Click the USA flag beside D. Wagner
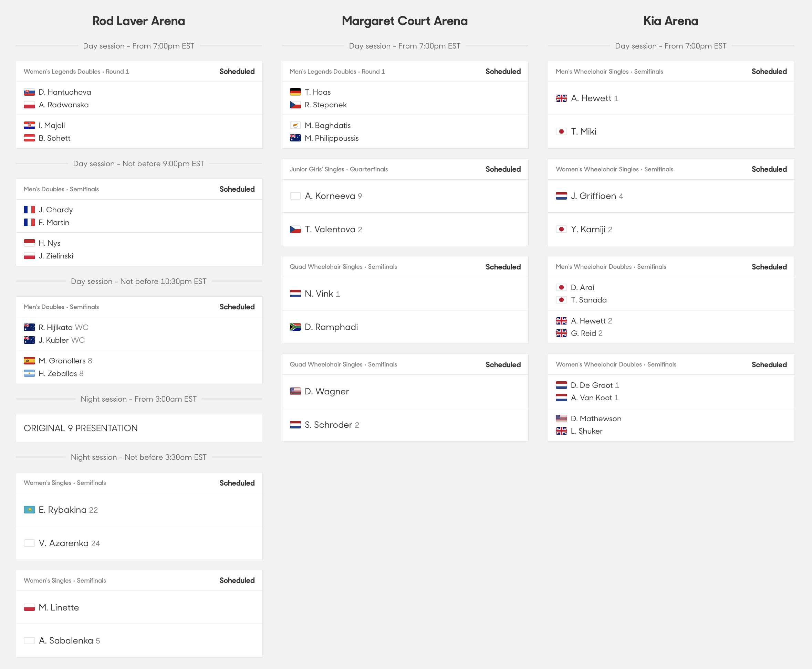This screenshot has width=812, height=669. coord(295,391)
